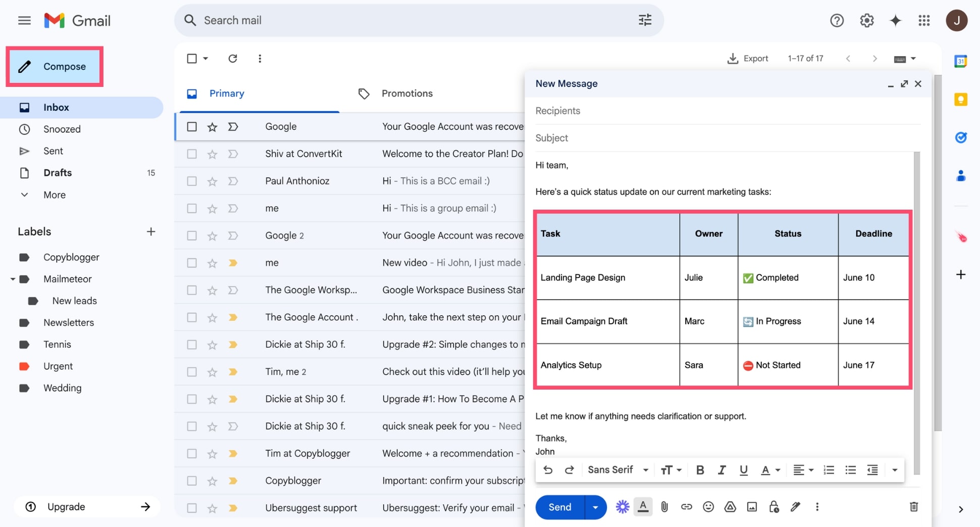Open the select-all checkbox dropdown arrow
The height and width of the screenshot is (527, 980).
[x=205, y=59]
